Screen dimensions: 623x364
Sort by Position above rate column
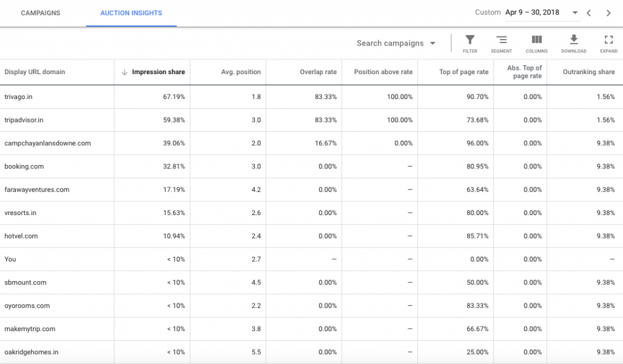tap(383, 72)
